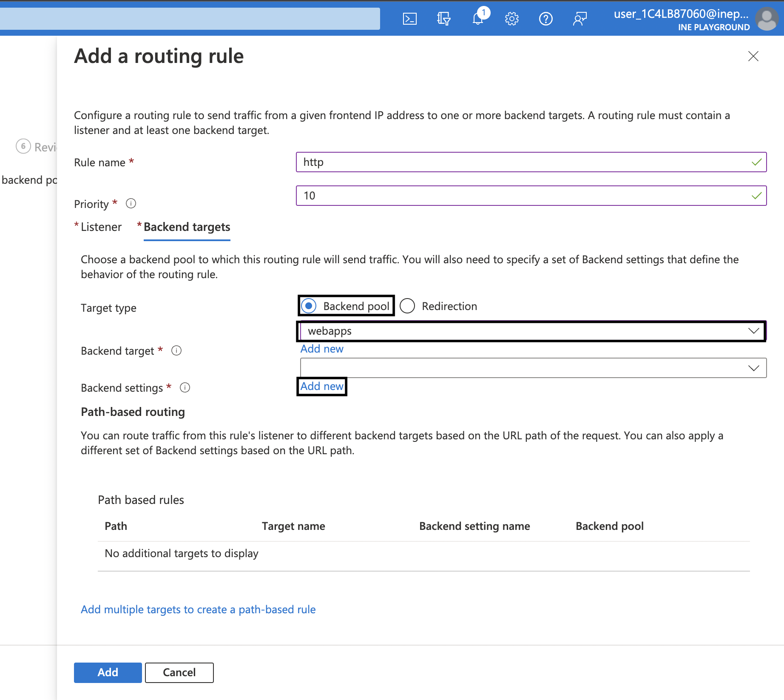Open the Directories and subscriptions filter icon
This screenshot has height=700, width=784.
(443, 19)
